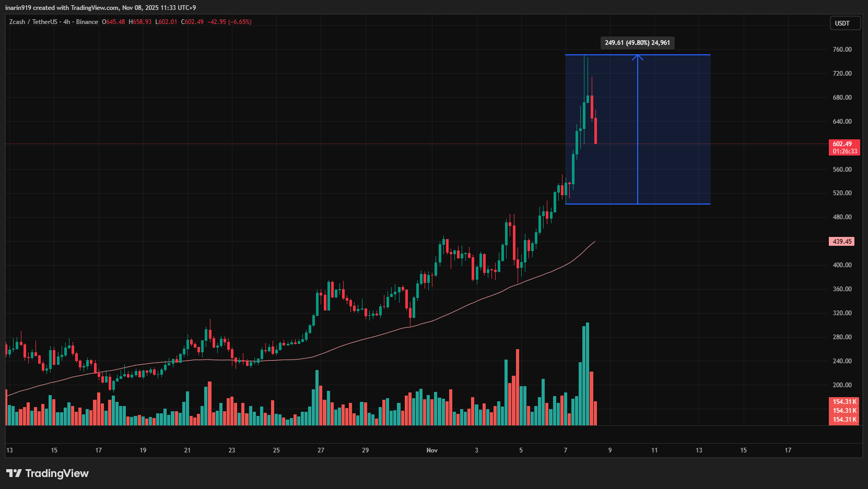Viewport: 868px width, 489px height.
Task: Click the TradingView logo icon
Action: (x=14, y=473)
